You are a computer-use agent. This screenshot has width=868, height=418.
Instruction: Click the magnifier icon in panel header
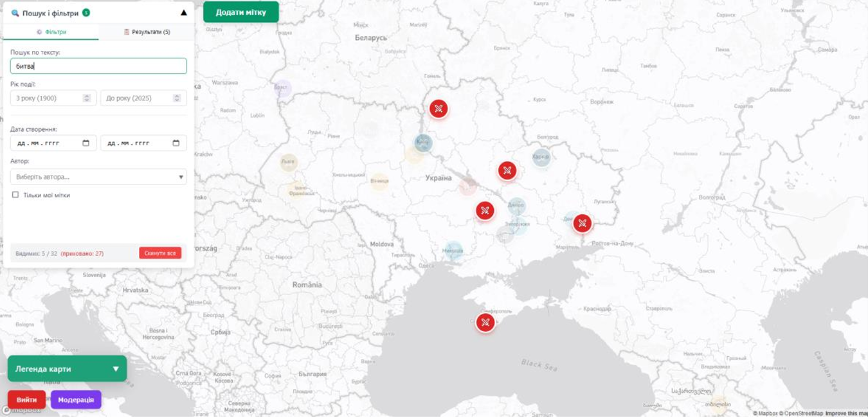pyautogui.click(x=15, y=13)
